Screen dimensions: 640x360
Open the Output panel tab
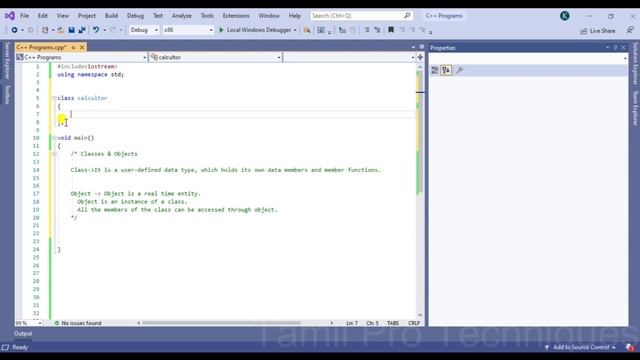pyautogui.click(x=23, y=333)
